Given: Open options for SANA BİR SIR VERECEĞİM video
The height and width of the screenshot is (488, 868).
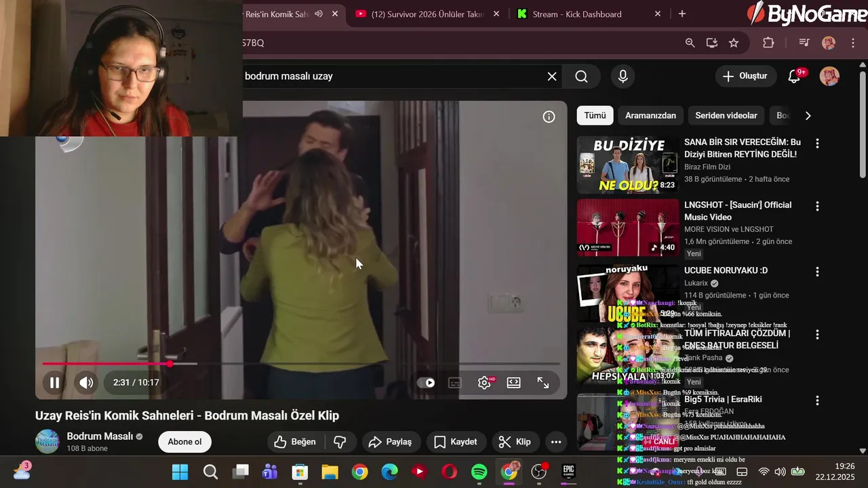Looking at the screenshot, I should point(817,144).
